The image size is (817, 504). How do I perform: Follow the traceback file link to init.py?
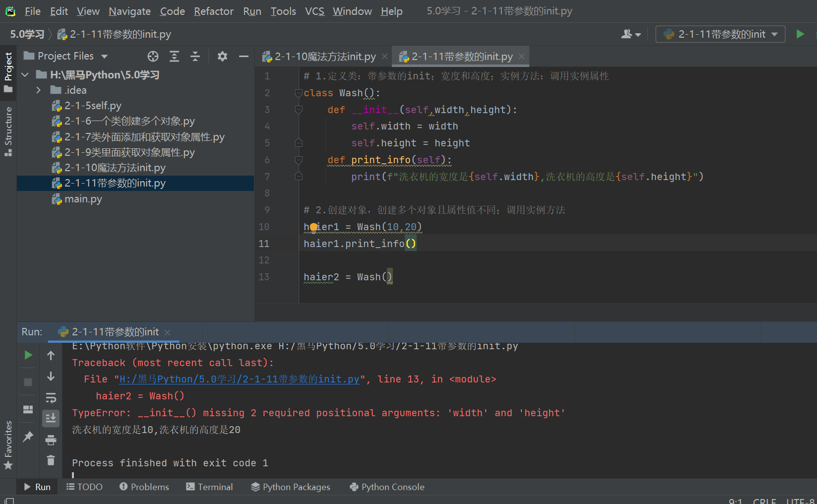coord(239,379)
